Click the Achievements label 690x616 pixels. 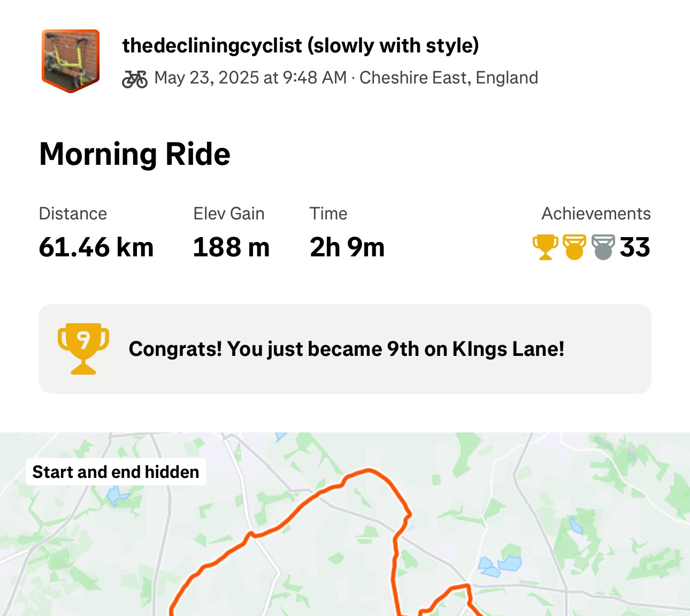(596, 214)
